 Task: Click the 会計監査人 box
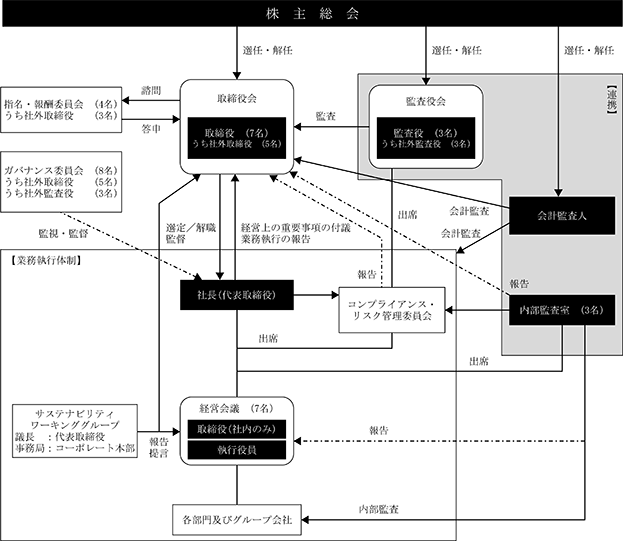pyautogui.click(x=562, y=215)
